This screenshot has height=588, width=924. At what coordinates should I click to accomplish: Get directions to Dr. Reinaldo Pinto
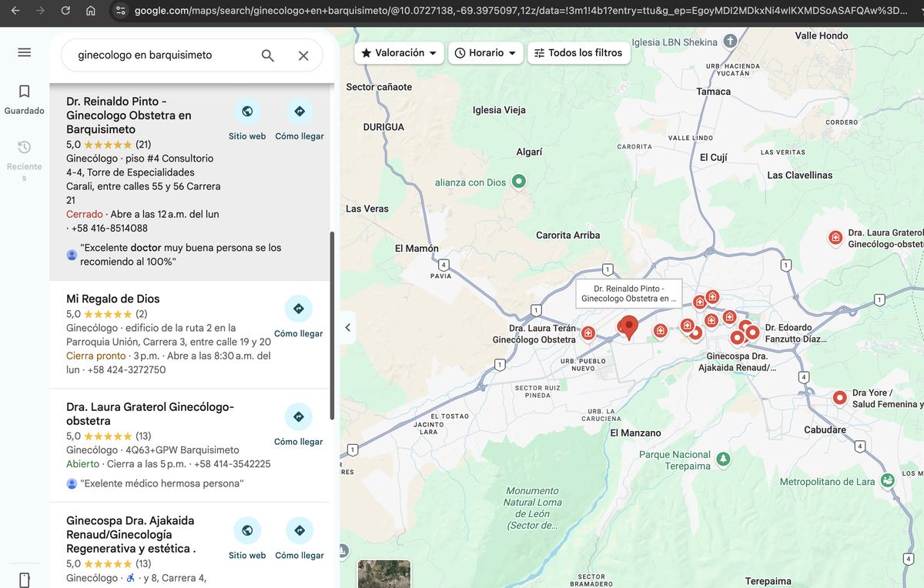tap(300, 119)
